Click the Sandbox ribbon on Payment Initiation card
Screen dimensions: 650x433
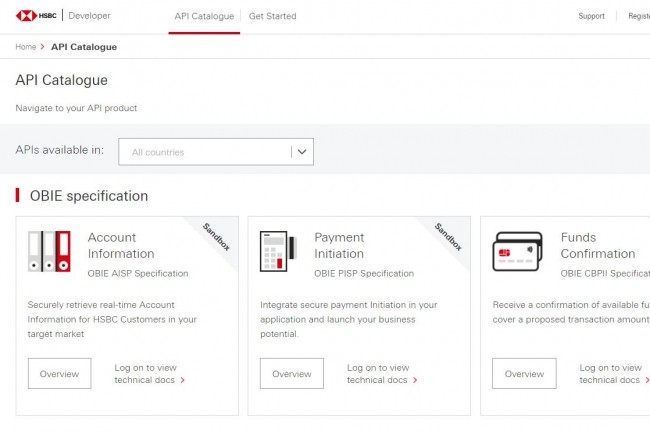pyautogui.click(x=448, y=237)
